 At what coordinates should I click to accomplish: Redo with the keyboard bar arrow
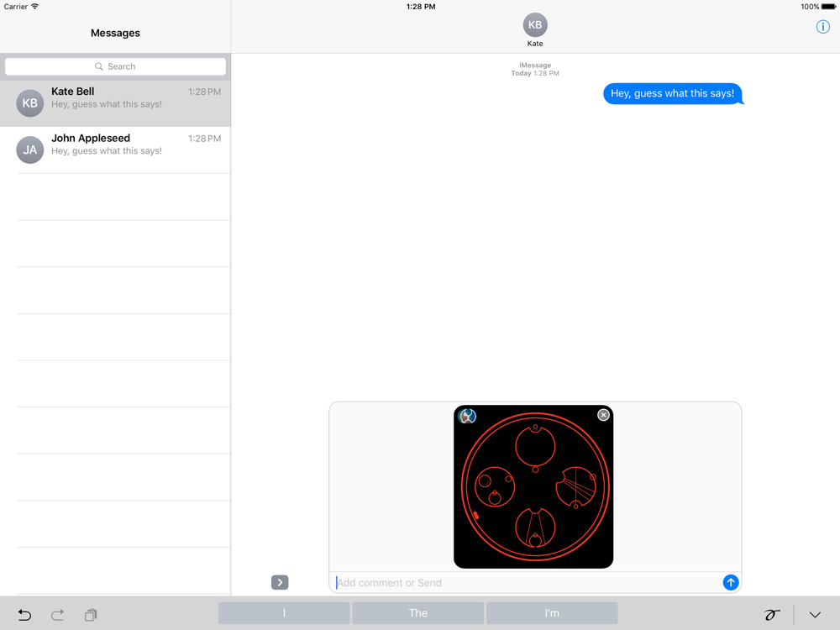[x=57, y=615]
